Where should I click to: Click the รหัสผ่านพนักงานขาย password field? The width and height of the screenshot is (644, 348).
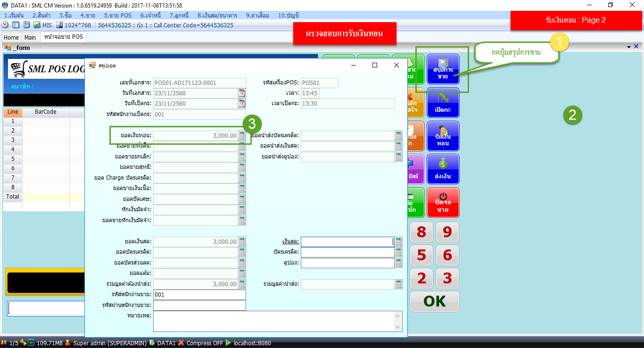click(199, 305)
